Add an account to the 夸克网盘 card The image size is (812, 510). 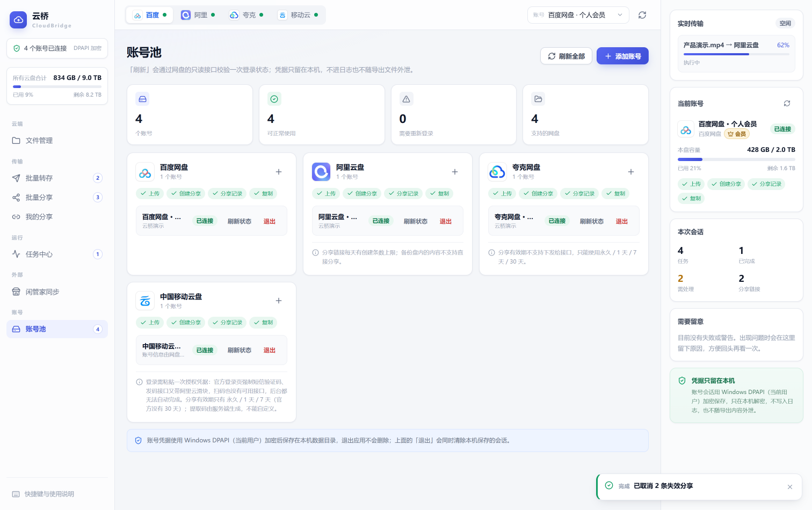pyautogui.click(x=631, y=172)
